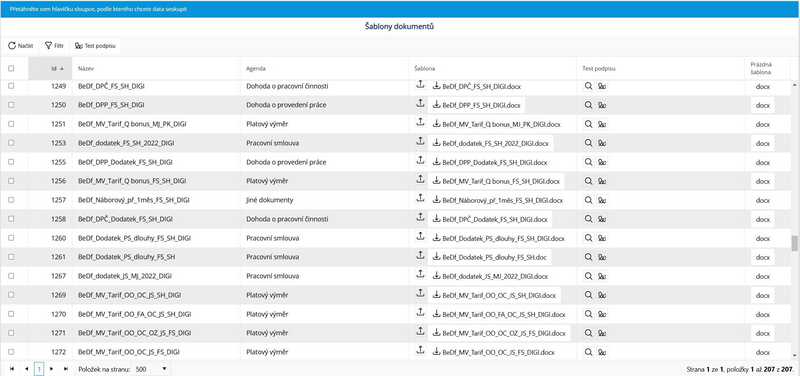Preview signature test for row 1272

(x=588, y=353)
